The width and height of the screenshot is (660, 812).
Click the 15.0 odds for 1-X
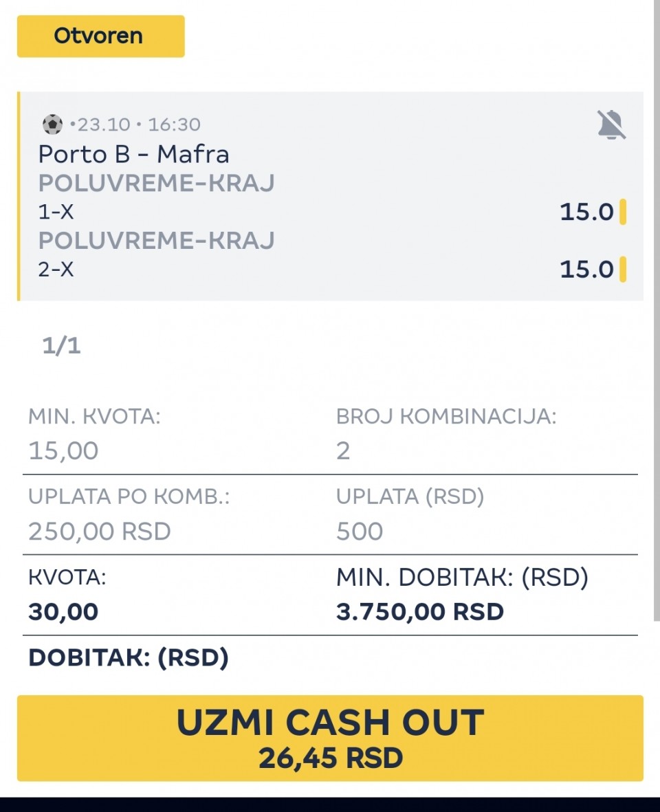point(586,212)
